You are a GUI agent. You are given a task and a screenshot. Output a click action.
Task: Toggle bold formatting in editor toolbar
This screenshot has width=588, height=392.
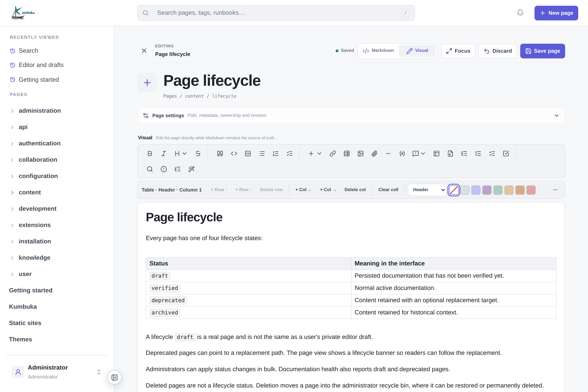click(150, 154)
